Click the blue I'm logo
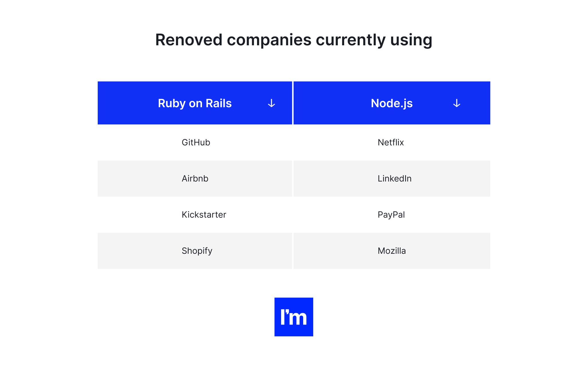The image size is (588, 365). pos(294,317)
